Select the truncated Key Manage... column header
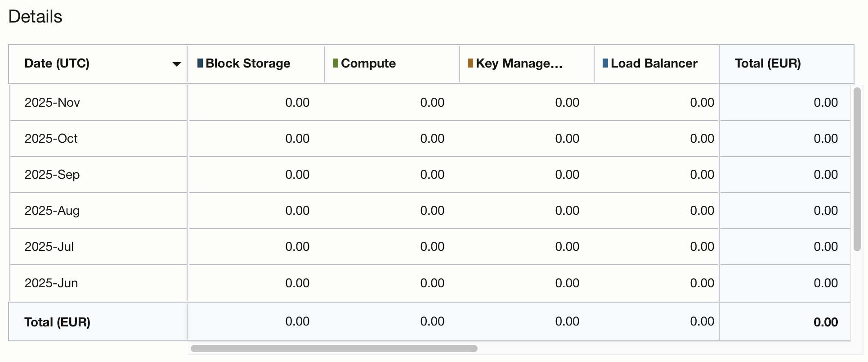The image size is (868, 362). pyautogui.click(x=526, y=63)
